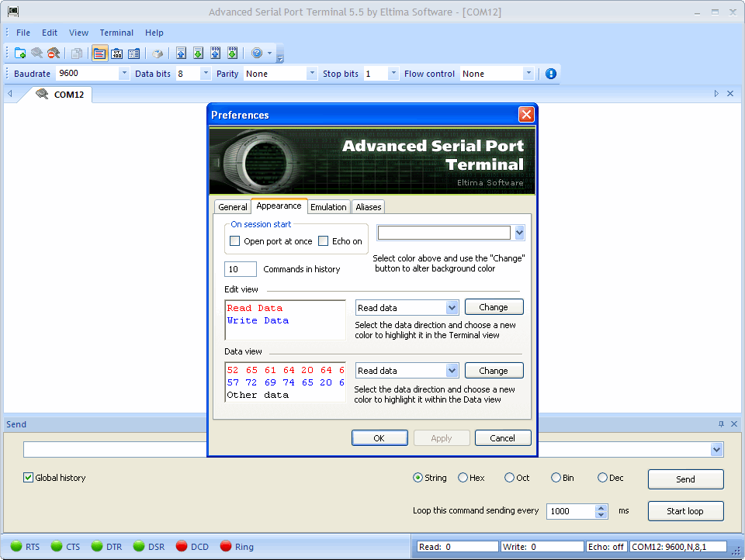
Task: Open the Terminal menu
Action: (x=116, y=33)
